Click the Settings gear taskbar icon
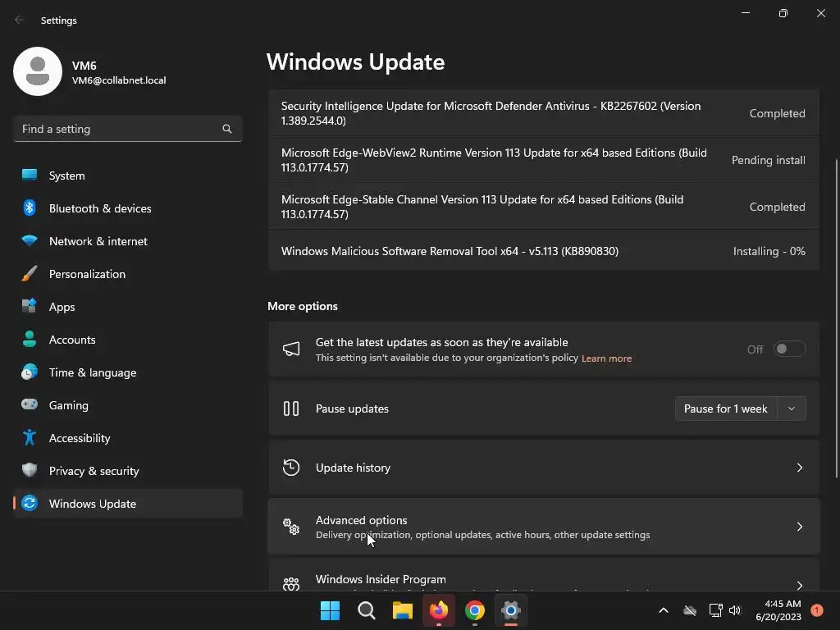Screen dimensions: 840x630 pos(511,610)
